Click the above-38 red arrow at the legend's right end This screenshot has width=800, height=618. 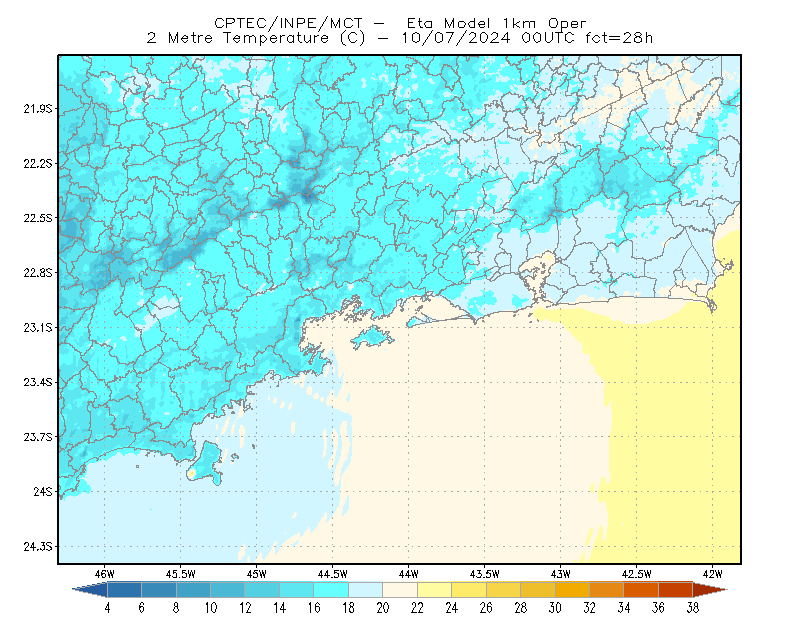tap(710, 589)
